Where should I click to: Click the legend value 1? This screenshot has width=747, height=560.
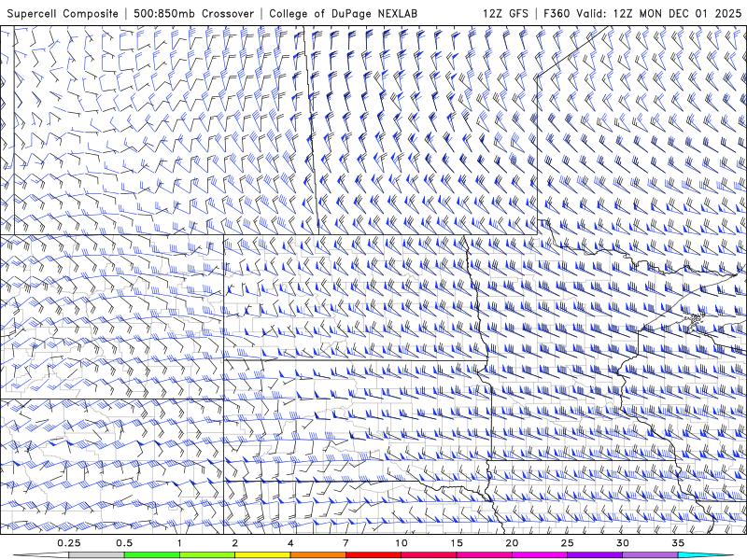(x=179, y=543)
